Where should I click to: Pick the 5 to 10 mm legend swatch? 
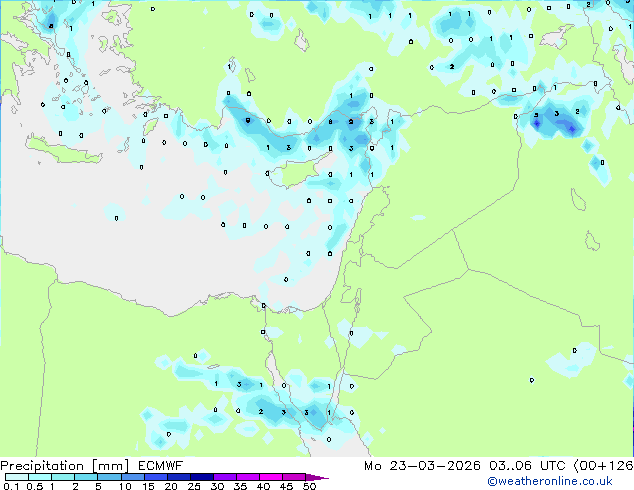coord(109,477)
